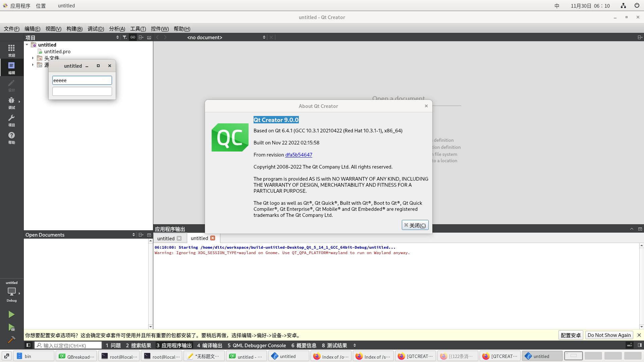The height and width of the screenshot is (362, 644).
Task: Open the 构建(B) menu
Action: click(x=74, y=29)
